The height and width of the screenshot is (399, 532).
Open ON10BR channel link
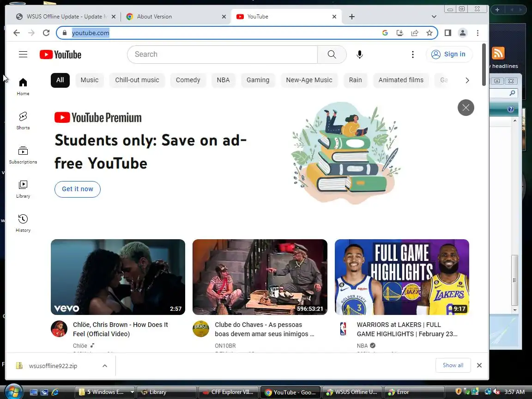point(225,346)
